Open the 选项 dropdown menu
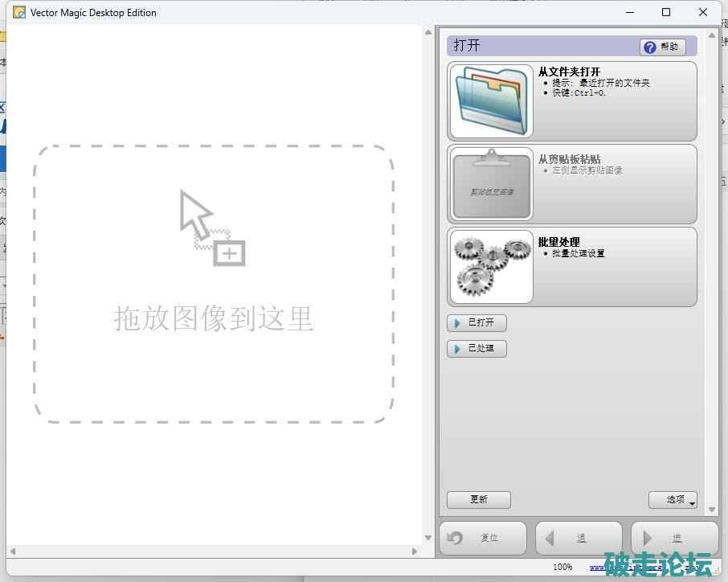 [x=673, y=499]
